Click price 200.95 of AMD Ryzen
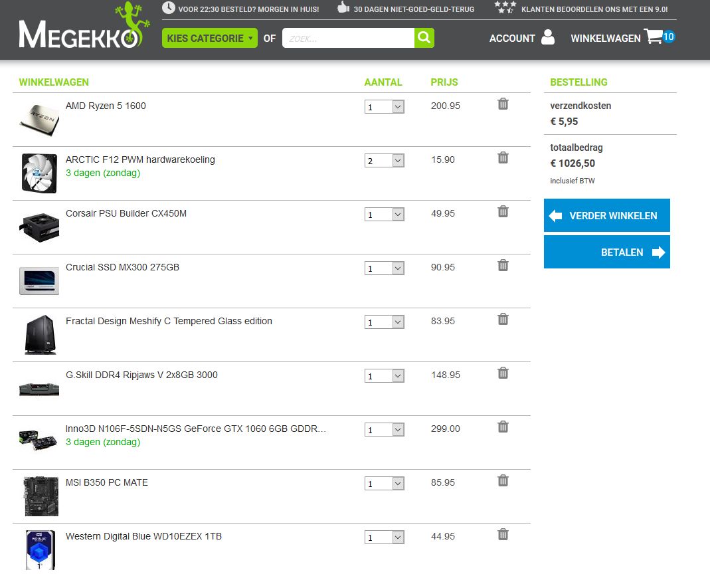The height and width of the screenshot is (588, 710). 445,106
